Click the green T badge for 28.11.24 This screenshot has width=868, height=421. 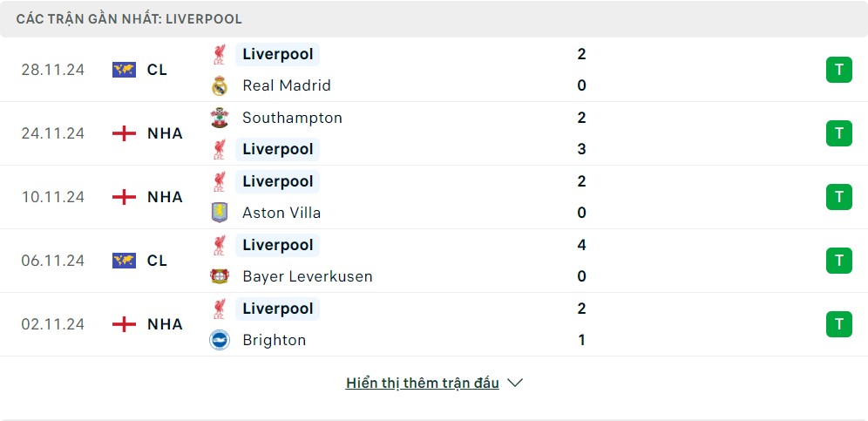tap(838, 70)
